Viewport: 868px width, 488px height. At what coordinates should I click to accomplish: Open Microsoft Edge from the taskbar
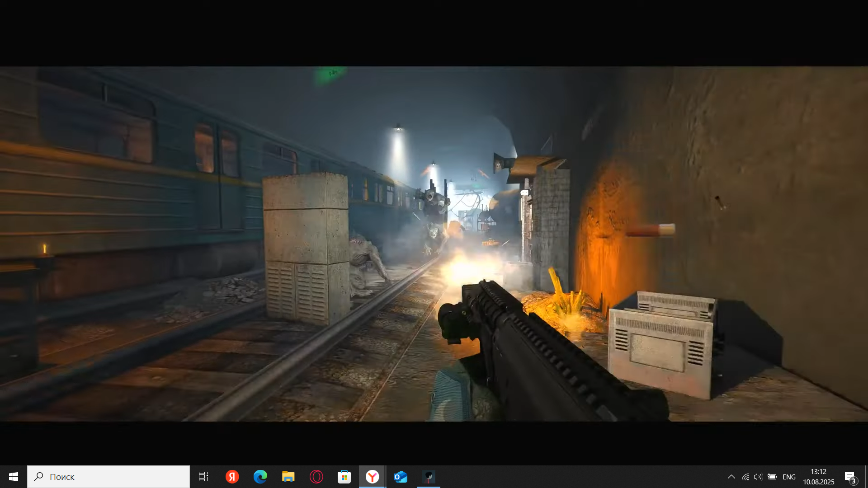260,477
